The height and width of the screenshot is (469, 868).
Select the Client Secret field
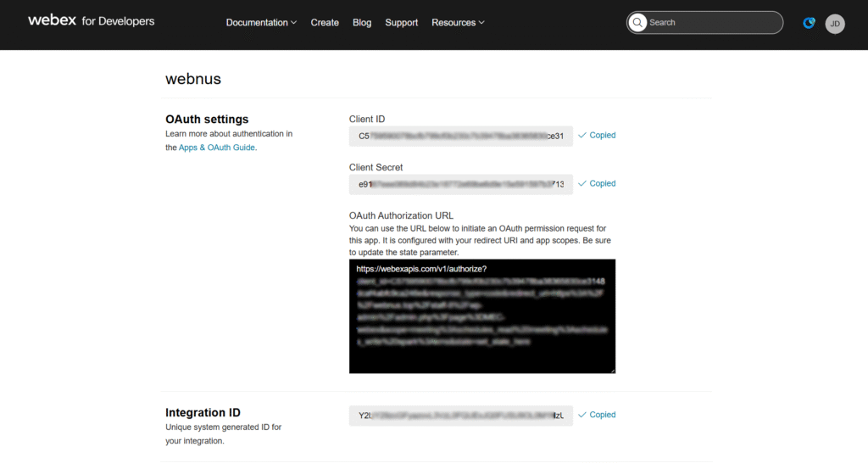(x=460, y=184)
